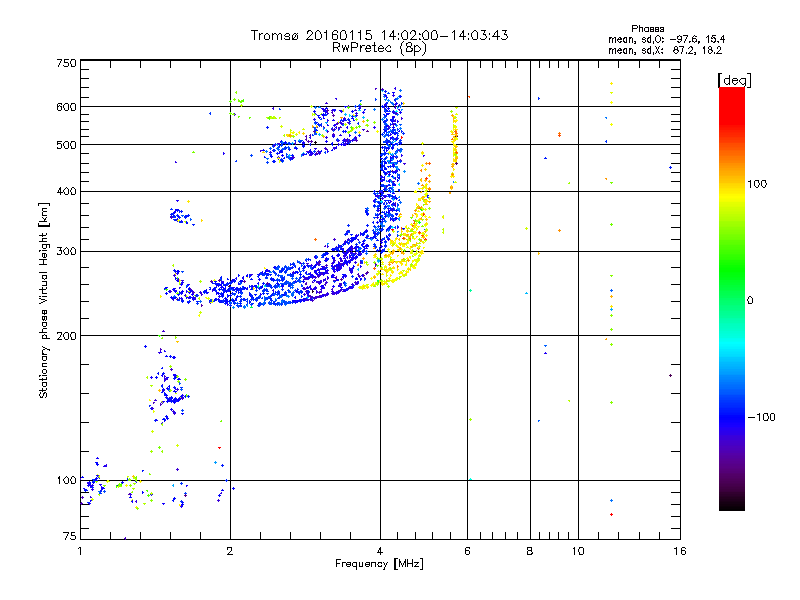Screen dimensions: 800x600
Task: Click the y-axis tick label "750"
Action: click(66, 63)
